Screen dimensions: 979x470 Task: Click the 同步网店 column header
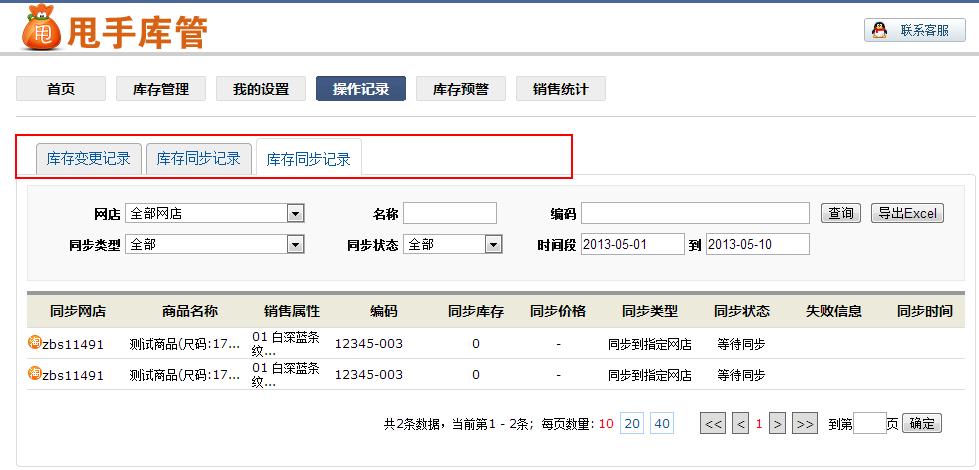tap(78, 311)
